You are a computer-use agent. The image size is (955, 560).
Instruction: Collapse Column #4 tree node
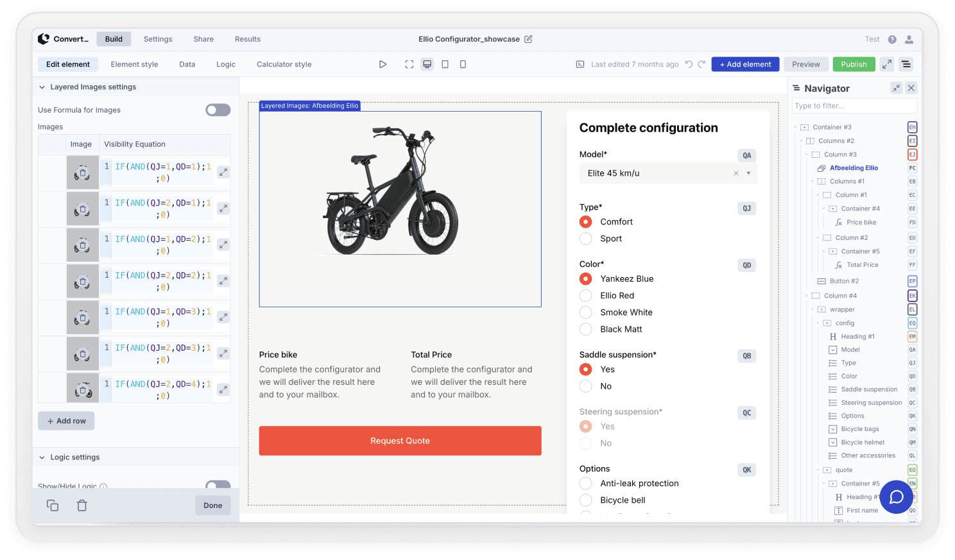coord(807,296)
